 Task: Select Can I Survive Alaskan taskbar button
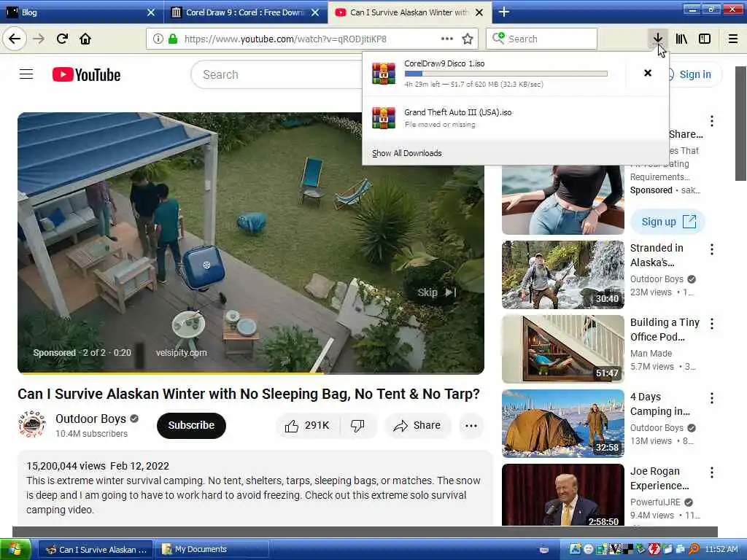click(96, 550)
